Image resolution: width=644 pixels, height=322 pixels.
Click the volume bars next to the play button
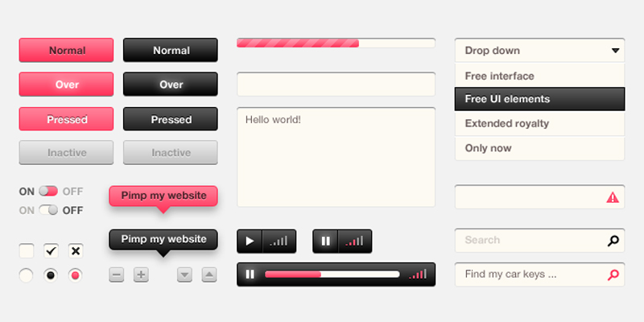[x=279, y=241]
